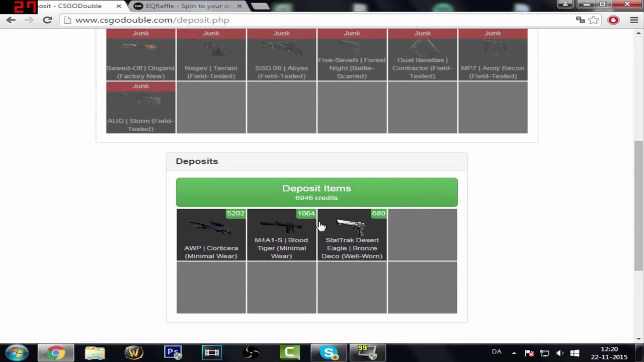Reload the csgodouble deposit page
The height and width of the screenshot is (362, 644).
47,20
